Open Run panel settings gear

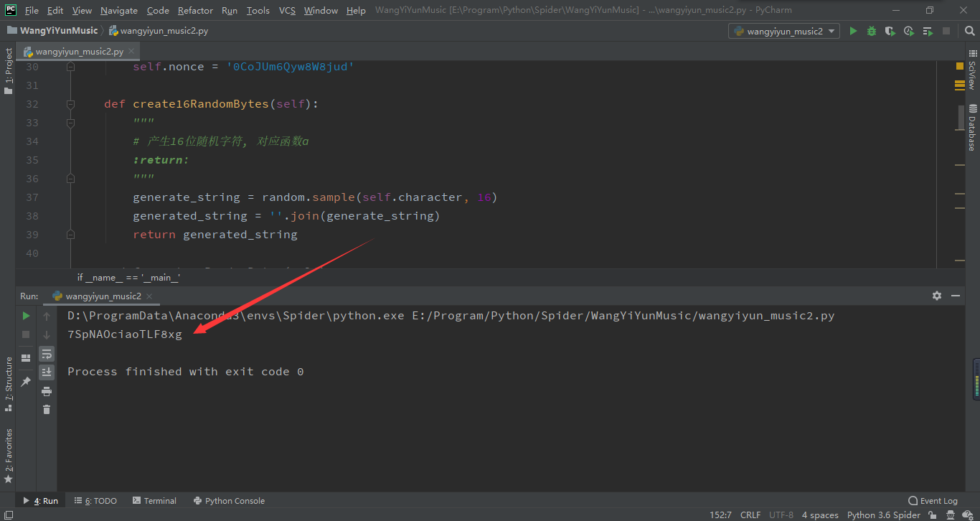936,296
